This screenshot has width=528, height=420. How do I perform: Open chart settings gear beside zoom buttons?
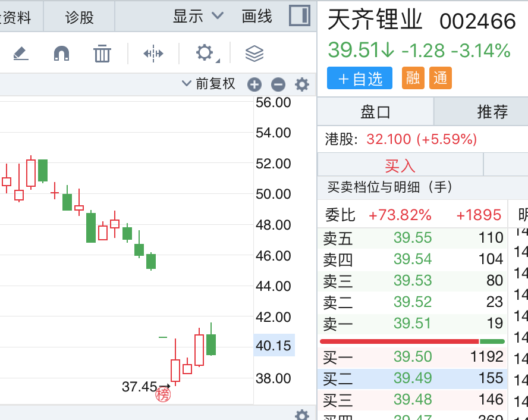302,84
